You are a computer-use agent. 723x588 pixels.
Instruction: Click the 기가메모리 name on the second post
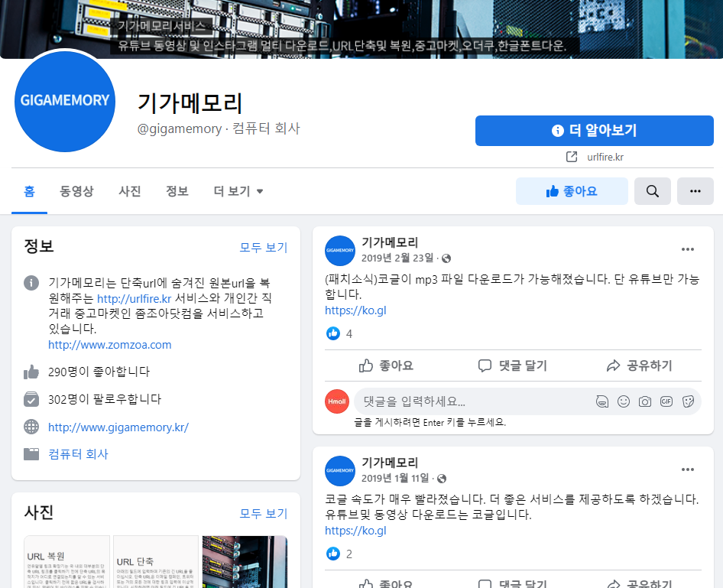[x=390, y=463]
